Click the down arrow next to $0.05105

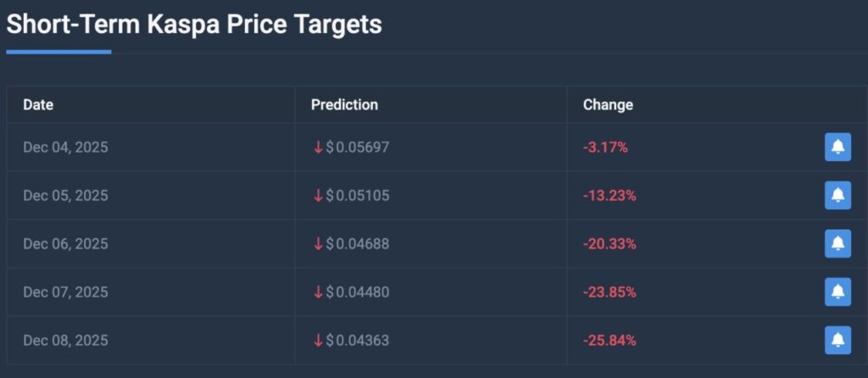(319, 196)
